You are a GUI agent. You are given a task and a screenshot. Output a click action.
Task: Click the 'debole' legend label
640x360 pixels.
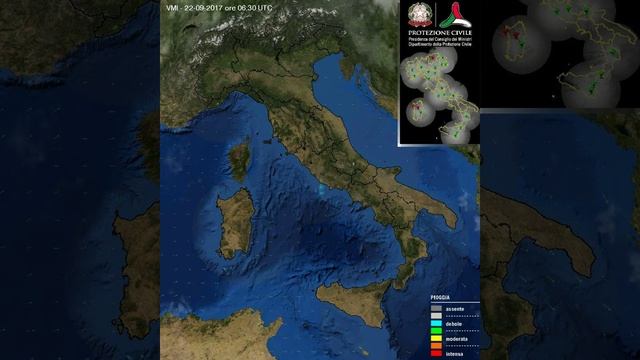click(454, 324)
